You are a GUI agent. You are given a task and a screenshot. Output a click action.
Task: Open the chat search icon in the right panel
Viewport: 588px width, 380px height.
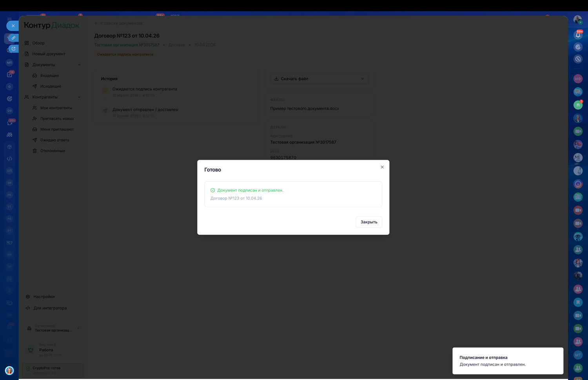click(x=578, y=59)
